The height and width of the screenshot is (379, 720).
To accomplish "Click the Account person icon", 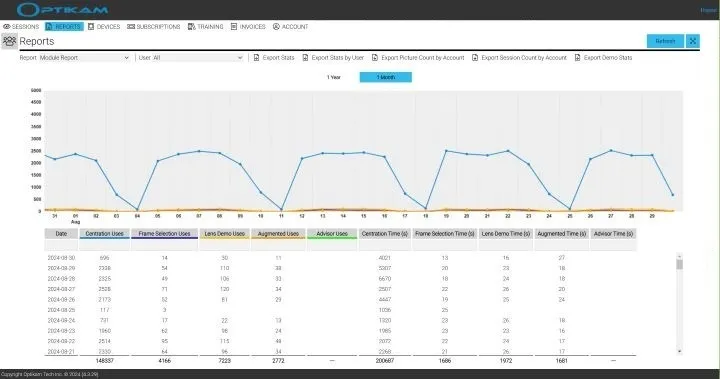I will click(276, 27).
